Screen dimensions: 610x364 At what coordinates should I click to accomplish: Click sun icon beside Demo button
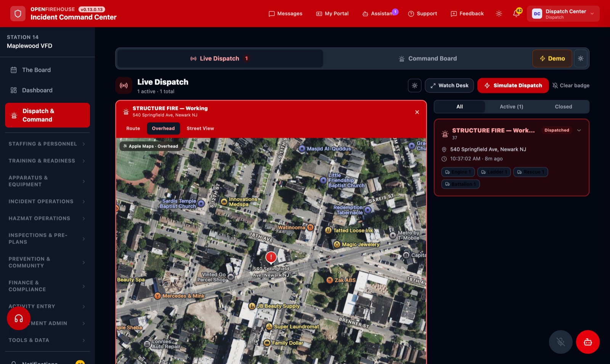581,59
